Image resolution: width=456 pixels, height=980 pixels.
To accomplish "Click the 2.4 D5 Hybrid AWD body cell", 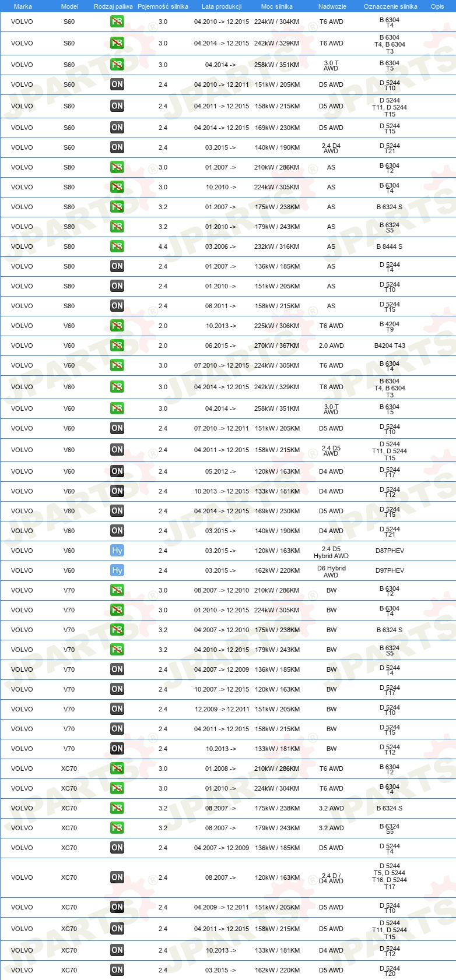I will click(x=331, y=552).
